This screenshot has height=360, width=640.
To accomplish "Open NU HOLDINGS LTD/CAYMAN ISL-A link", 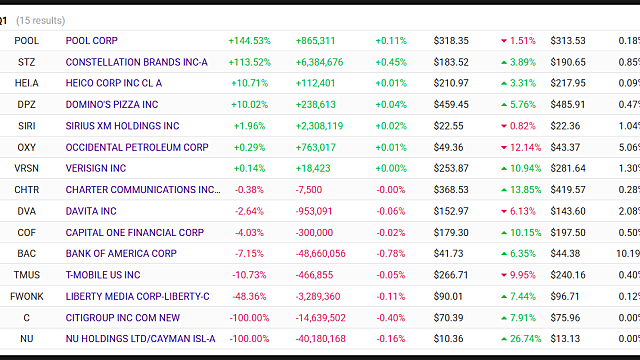I will [140, 339].
